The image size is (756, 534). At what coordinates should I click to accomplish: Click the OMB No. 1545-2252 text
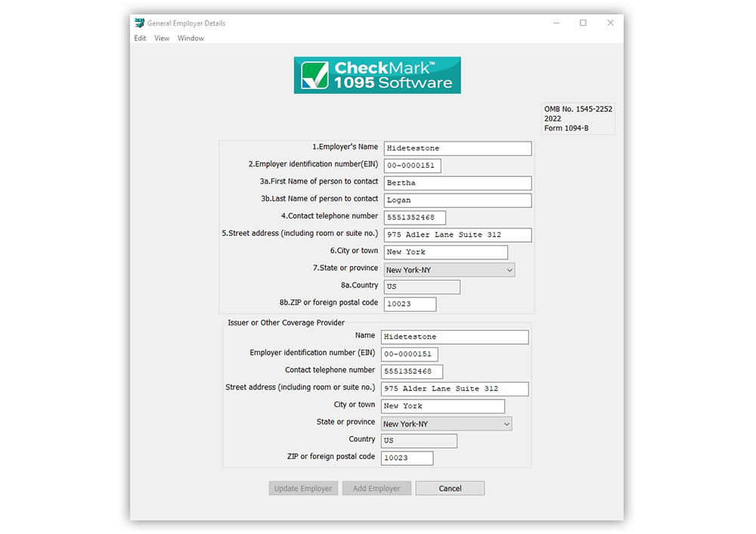tap(578, 109)
